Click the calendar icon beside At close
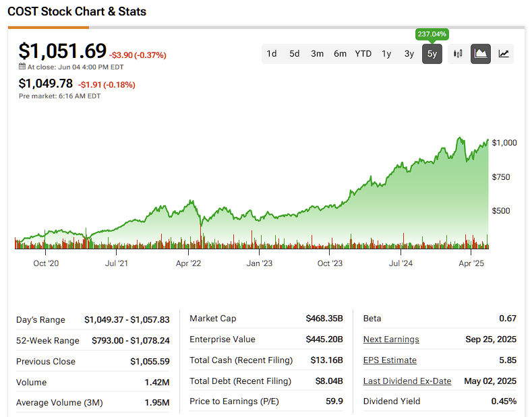The image size is (532, 417). pos(22,67)
